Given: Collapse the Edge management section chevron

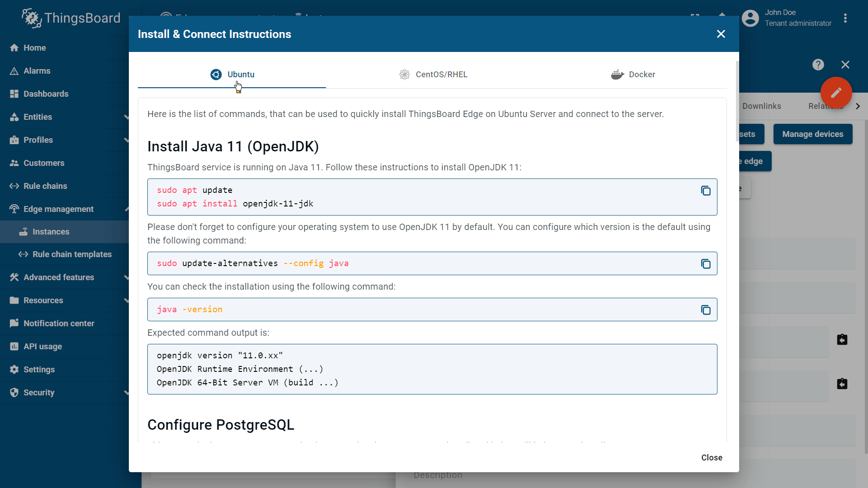Looking at the screenshot, I should [x=127, y=209].
